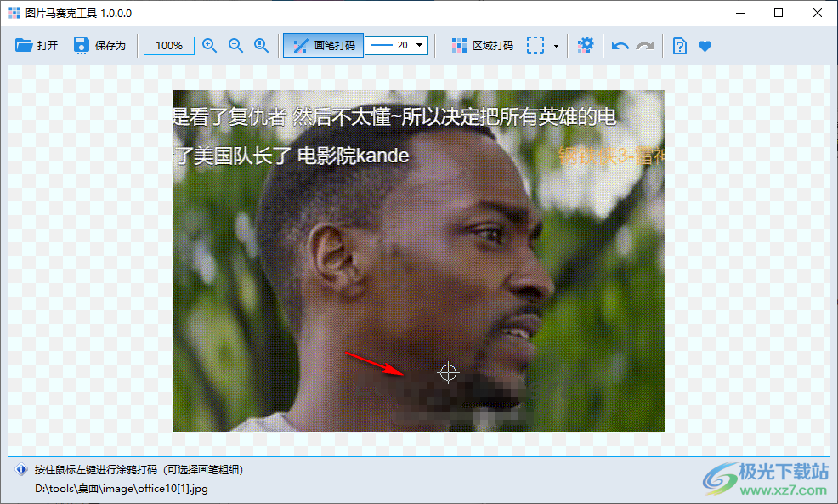
Task: Open the selection shape dropdown arrow
Action: 556,46
